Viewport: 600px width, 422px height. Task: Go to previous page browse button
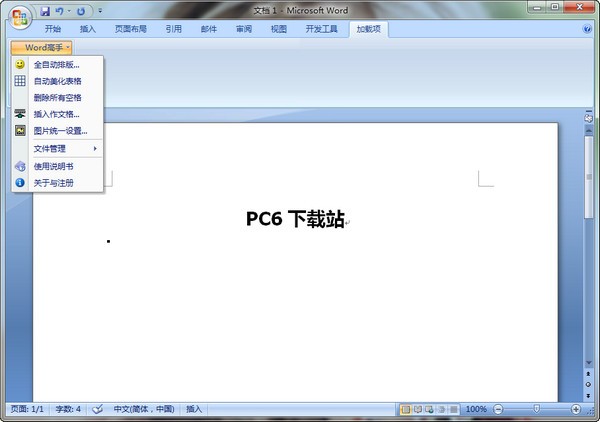tap(588, 374)
